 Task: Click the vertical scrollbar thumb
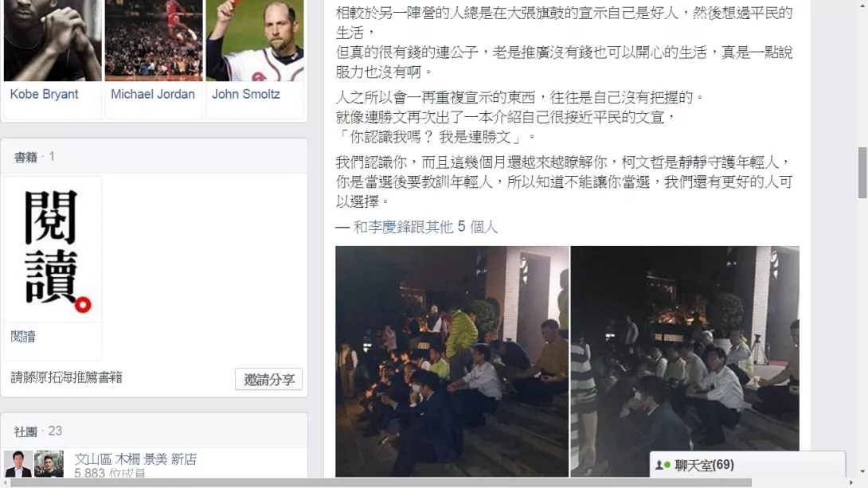pos(862,173)
